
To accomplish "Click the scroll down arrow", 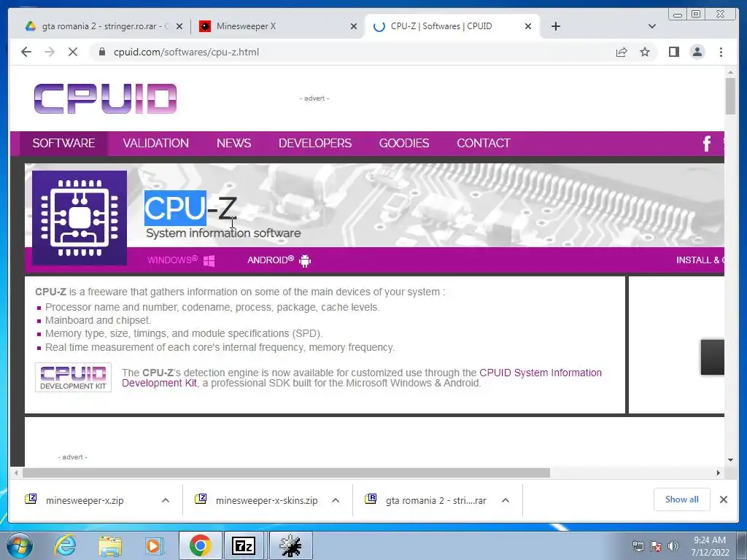I will [x=730, y=460].
